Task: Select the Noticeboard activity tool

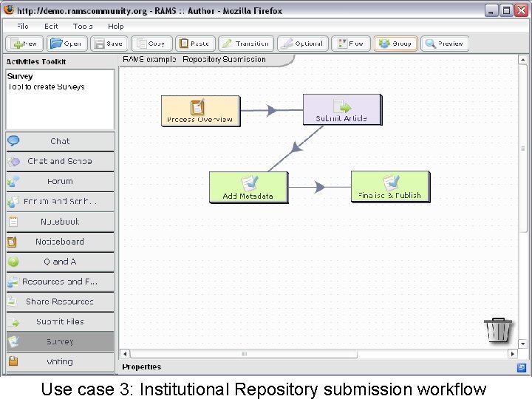Action: [60, 241]
